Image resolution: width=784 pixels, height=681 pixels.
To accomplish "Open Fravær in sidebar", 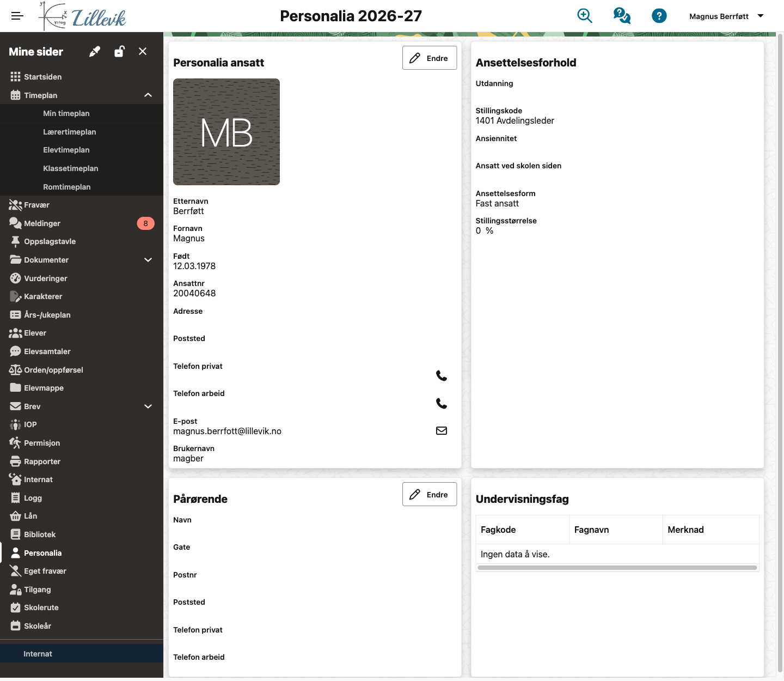I will [x=82, y=205].
